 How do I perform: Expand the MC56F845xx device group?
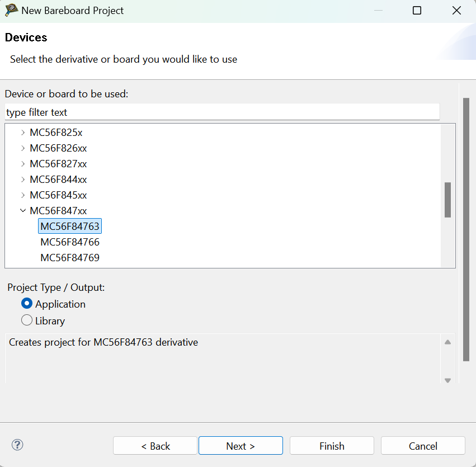tap(23, 195)
